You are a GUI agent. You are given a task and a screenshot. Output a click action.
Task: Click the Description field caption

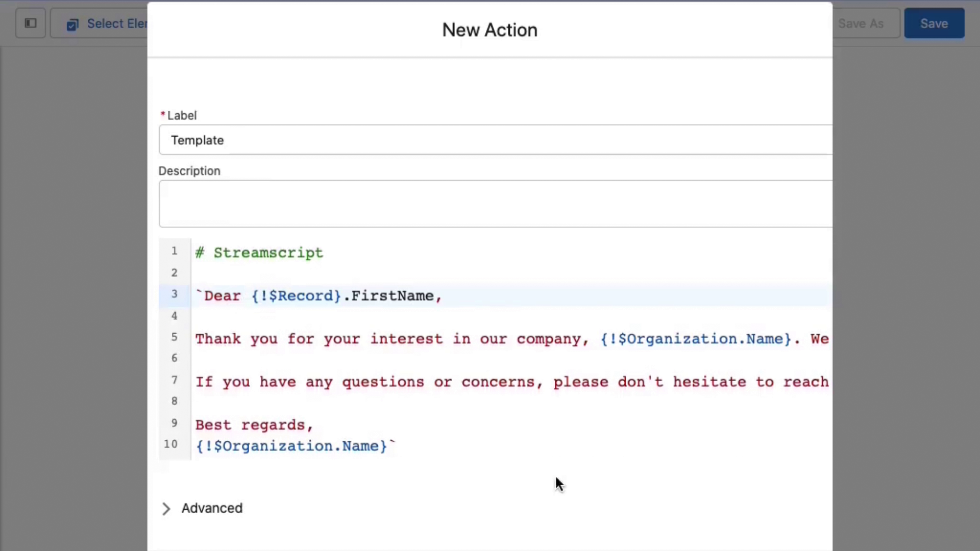[x=189, y=171]
